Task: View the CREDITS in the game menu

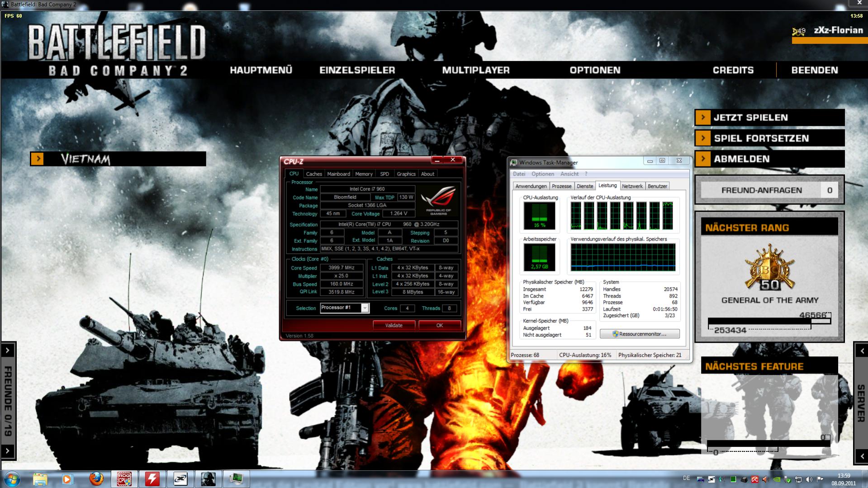Action: (733, 70)
